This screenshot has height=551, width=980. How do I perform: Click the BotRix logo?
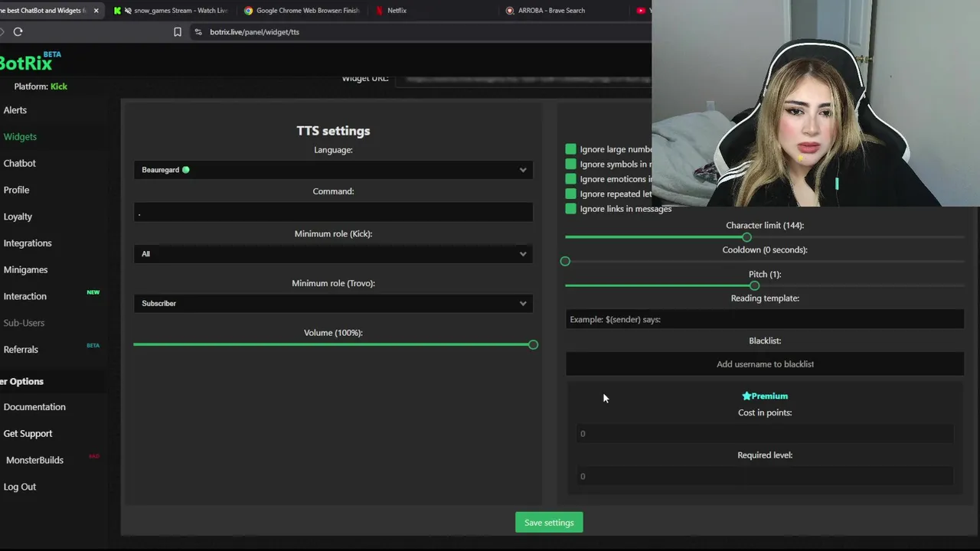click(29, 61)
